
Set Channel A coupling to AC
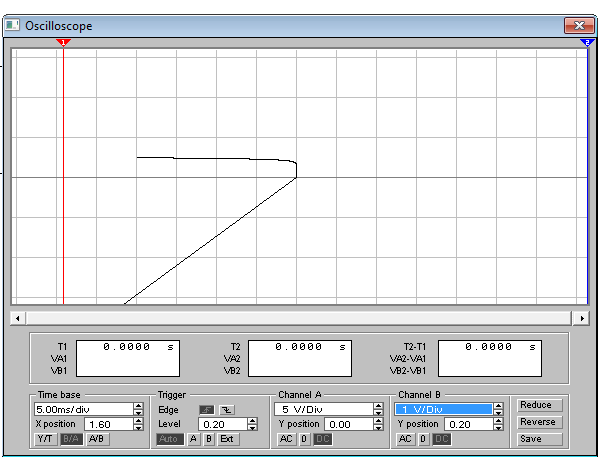tap(286, 439)
